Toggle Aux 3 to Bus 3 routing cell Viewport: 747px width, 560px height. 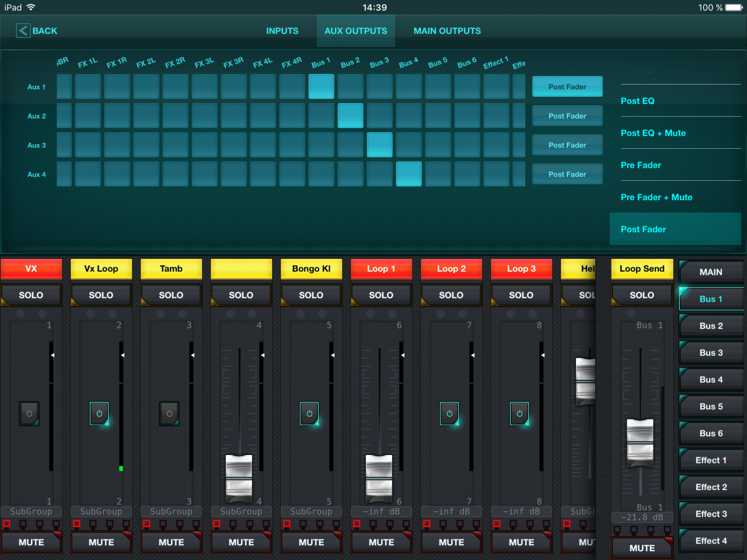pos(380,145)
